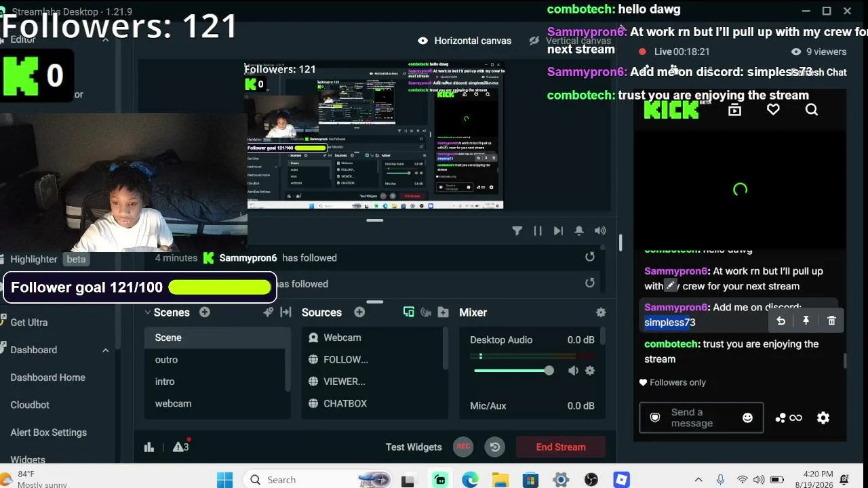Screen dimensions: 868x488
Task: Skip the current alert
Action: 558,231
